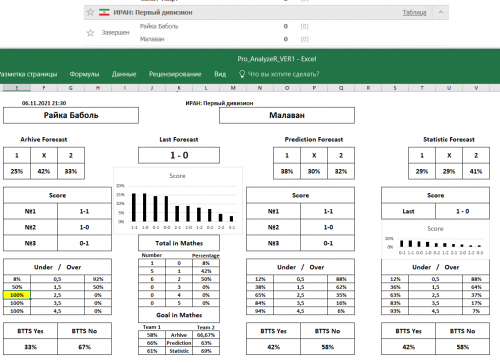Select Arhive BTTS No 67% cell
The image size is (500, 363).
[x=84, y=347]
